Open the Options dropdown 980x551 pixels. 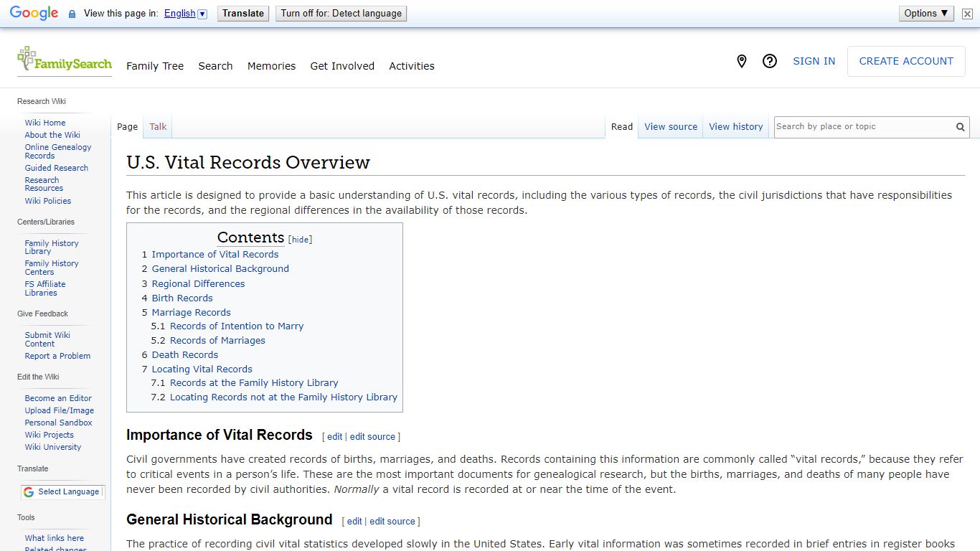[x=925, y=14]
